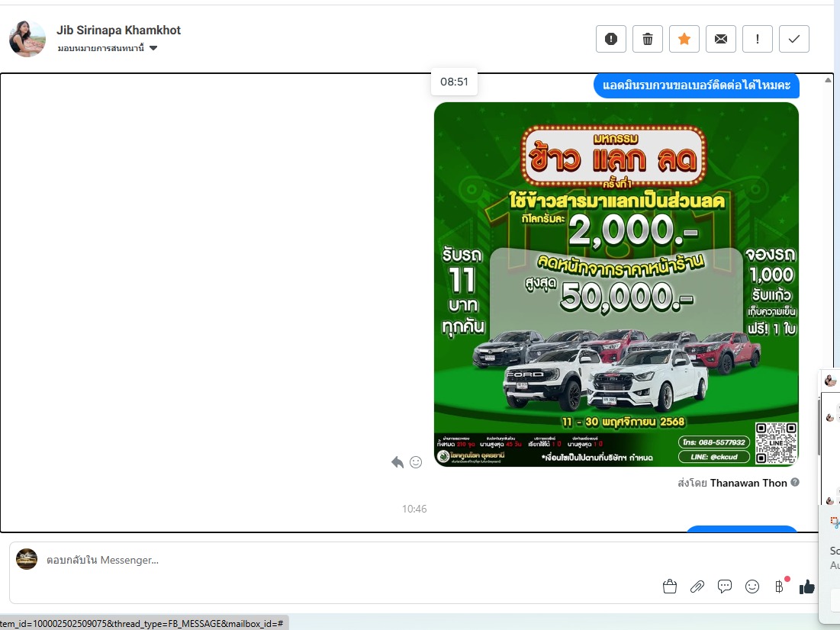Toggle the orange star follow-up marker

point(684,39)
